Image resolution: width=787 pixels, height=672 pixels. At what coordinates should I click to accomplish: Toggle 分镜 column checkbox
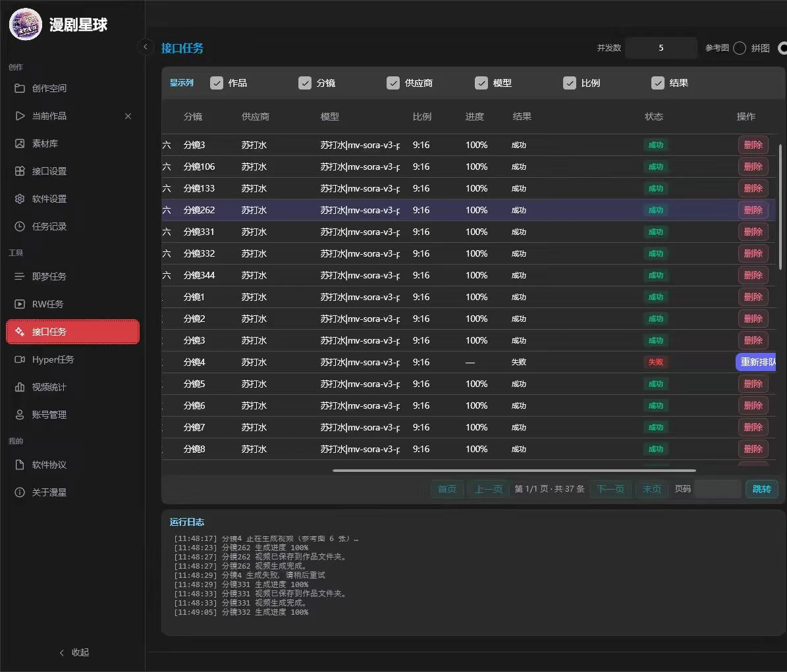tap(305, 83)
